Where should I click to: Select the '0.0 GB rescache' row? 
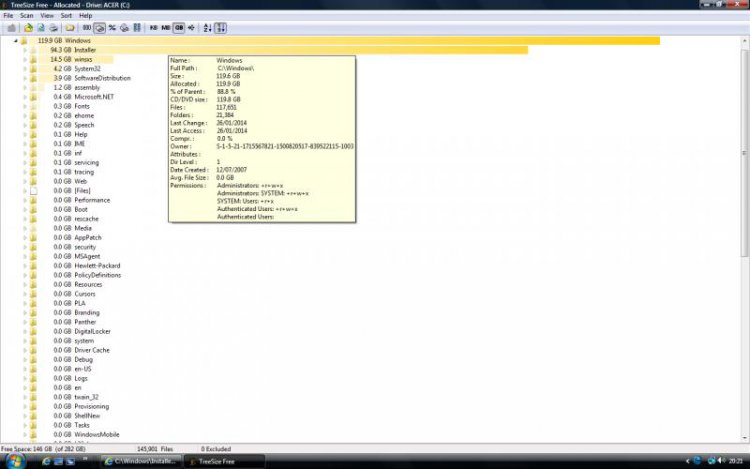(x=76, y=218)
